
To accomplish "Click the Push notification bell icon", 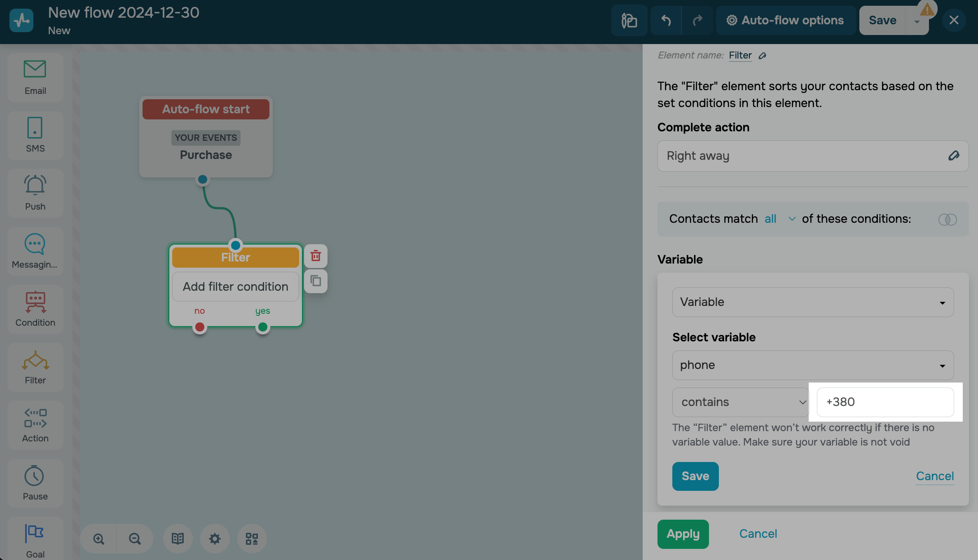I will coord(35,185).
